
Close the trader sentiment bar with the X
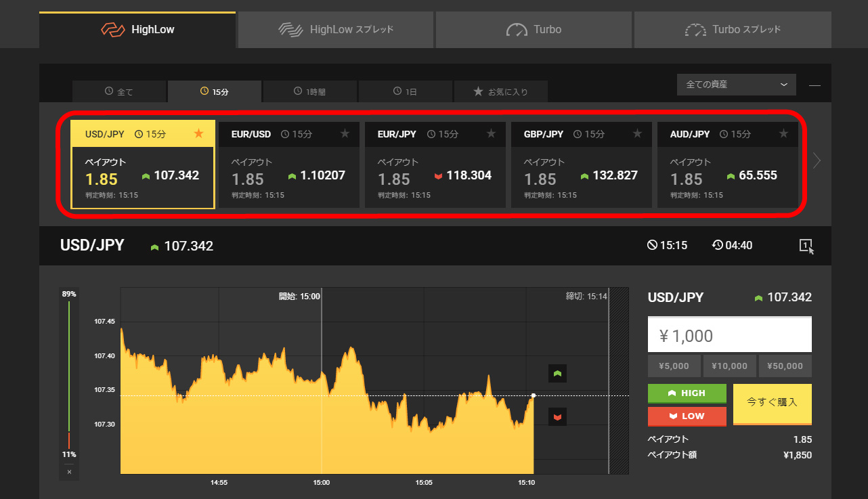[x=69, y=472]
